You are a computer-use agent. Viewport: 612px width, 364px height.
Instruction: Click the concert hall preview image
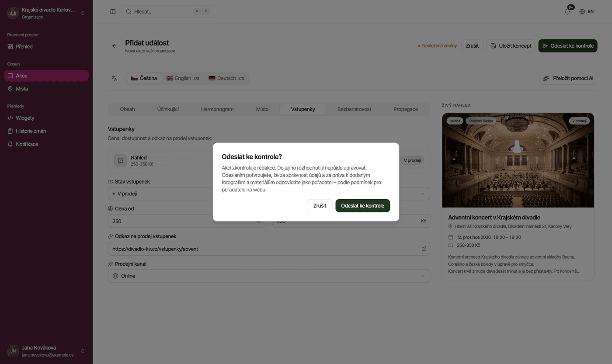coord(518,160)
